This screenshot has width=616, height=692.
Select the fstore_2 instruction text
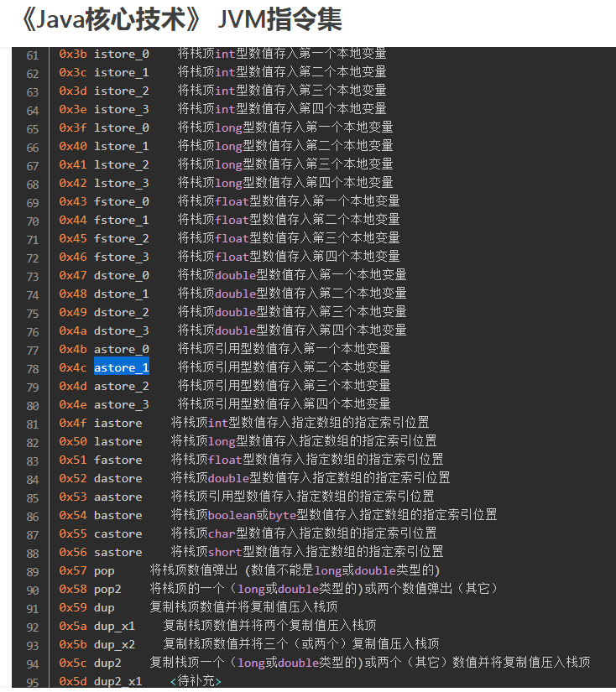pos(122,239)
